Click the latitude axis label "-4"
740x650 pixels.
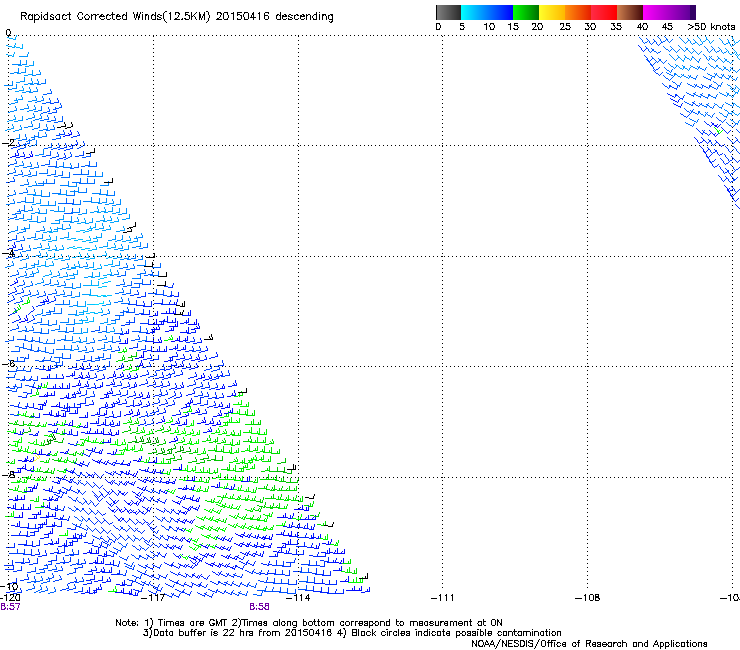[x=8, y=253]
